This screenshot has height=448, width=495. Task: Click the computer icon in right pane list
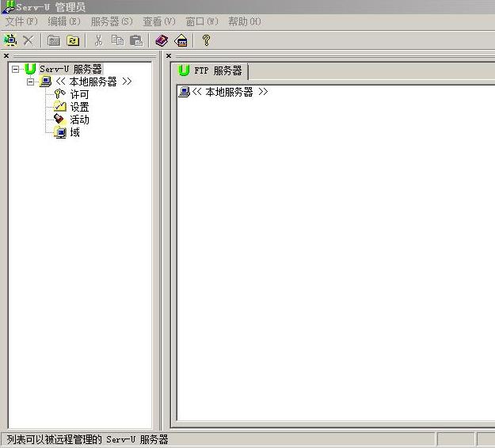click(184, 92)
